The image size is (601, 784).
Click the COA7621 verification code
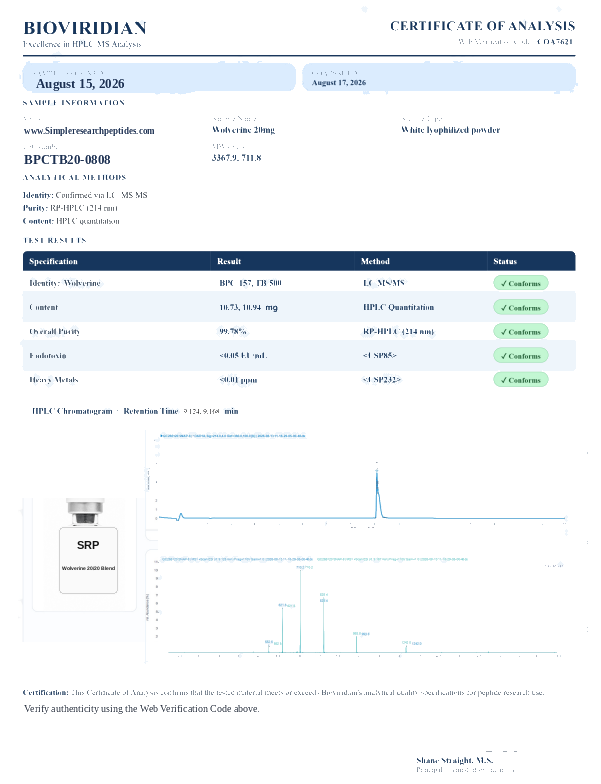point(555,42)
